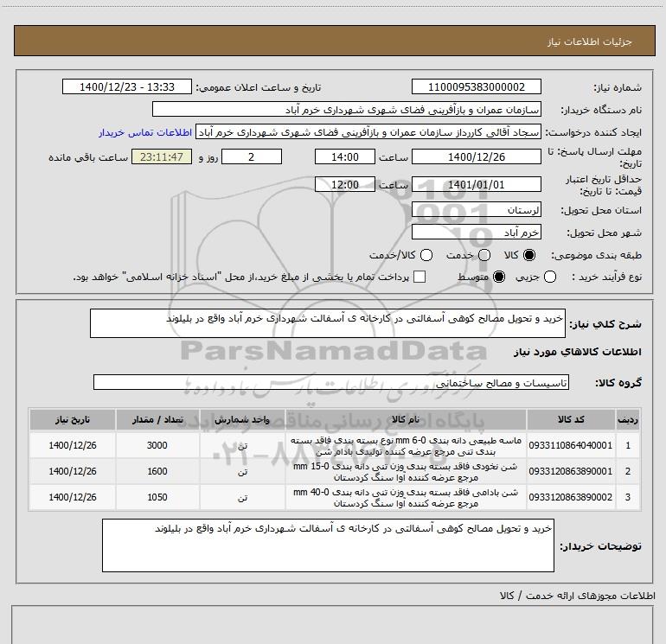
Task: Select the کالا radio button
Action: [x=529, y=255]
